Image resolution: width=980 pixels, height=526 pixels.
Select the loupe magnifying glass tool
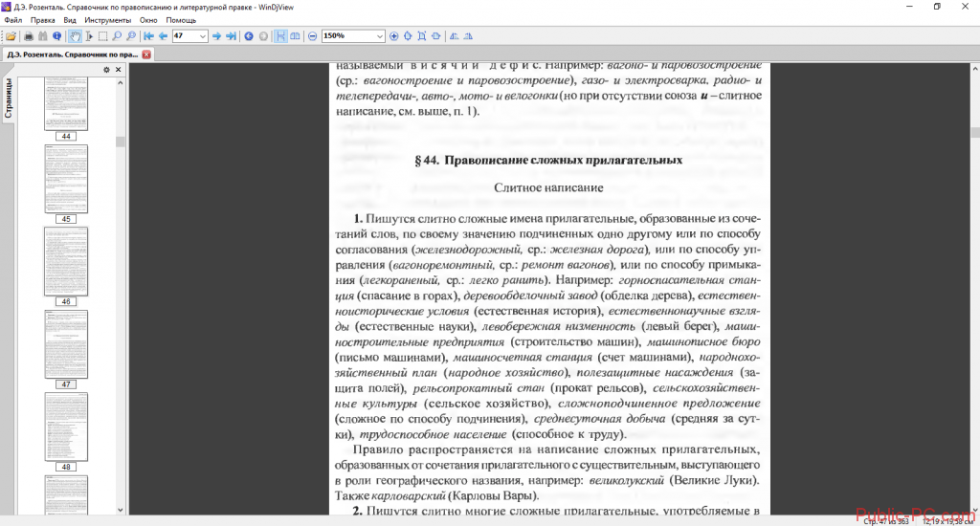[x=130, y=36]
